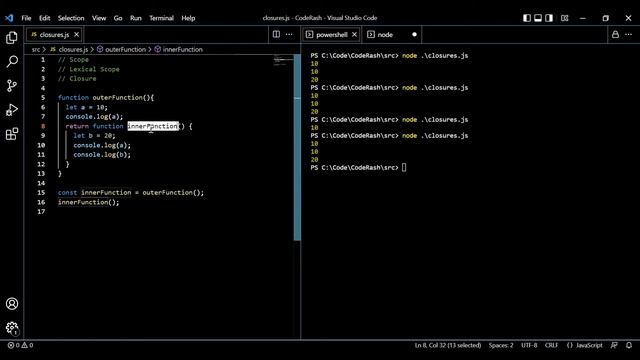Click 'let a = 10;' code line
640x360 pixels.
tap(87, 107)
